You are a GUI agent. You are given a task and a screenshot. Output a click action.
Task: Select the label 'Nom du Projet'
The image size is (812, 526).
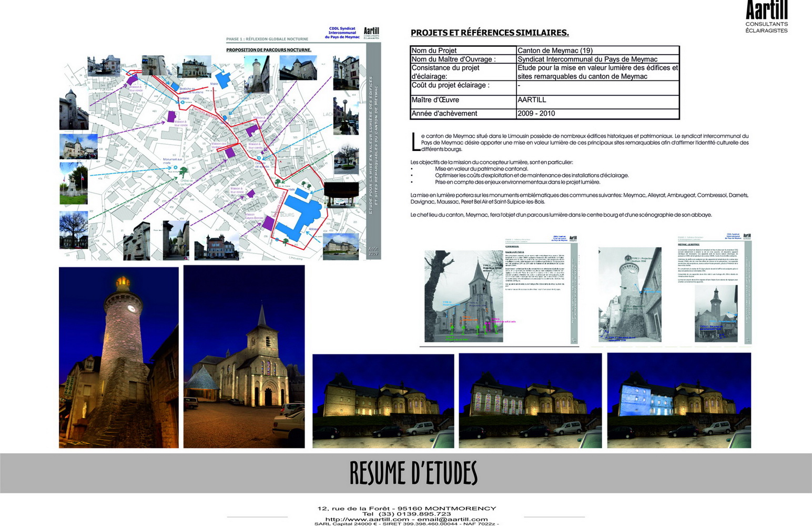coord(434,50)
